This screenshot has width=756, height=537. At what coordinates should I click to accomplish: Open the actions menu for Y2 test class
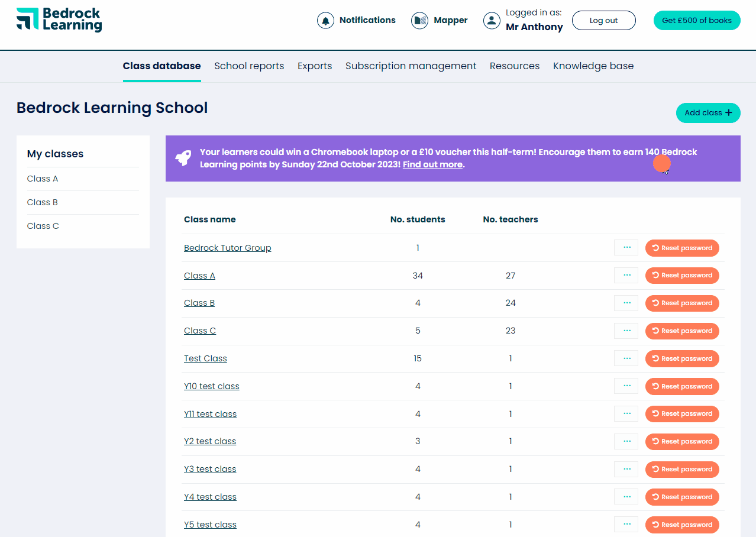[x=626, y=441]
